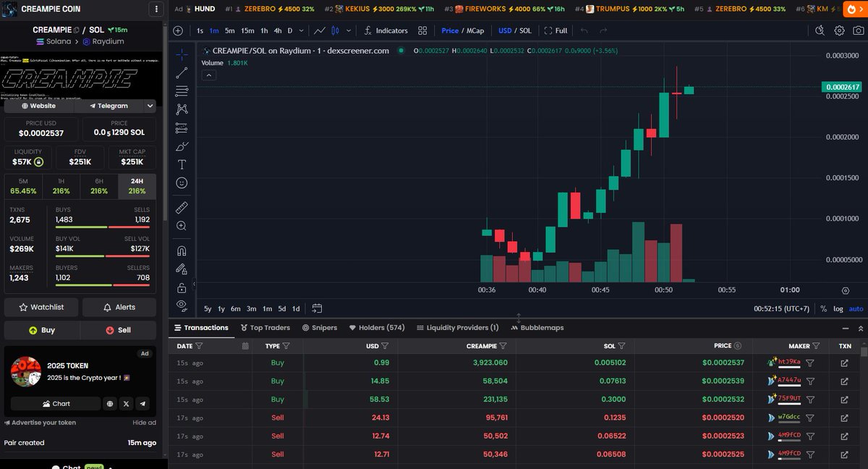Image resolution: width=868 pixels, height=469 pixels.
Task: Select the Text annotation tool
Action: [x=182, y=164]
